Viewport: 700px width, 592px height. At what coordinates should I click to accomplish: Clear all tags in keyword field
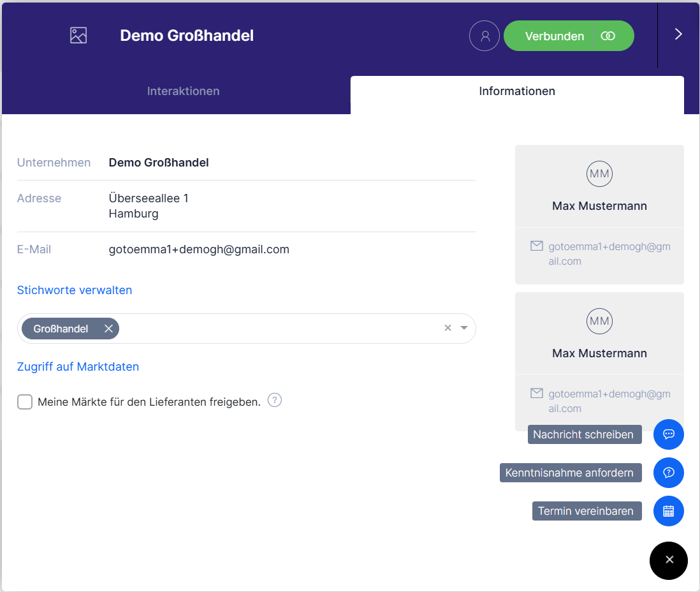tap(448, 328)
